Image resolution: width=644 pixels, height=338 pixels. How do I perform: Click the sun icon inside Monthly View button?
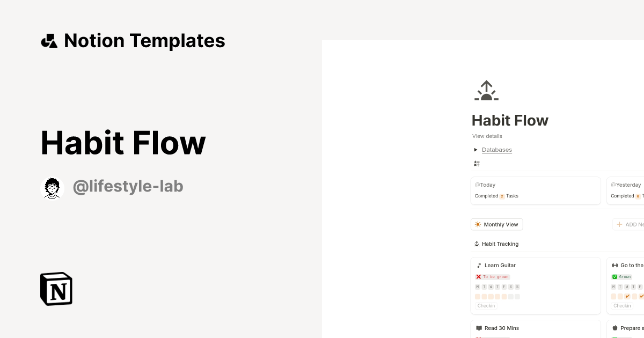478,224
